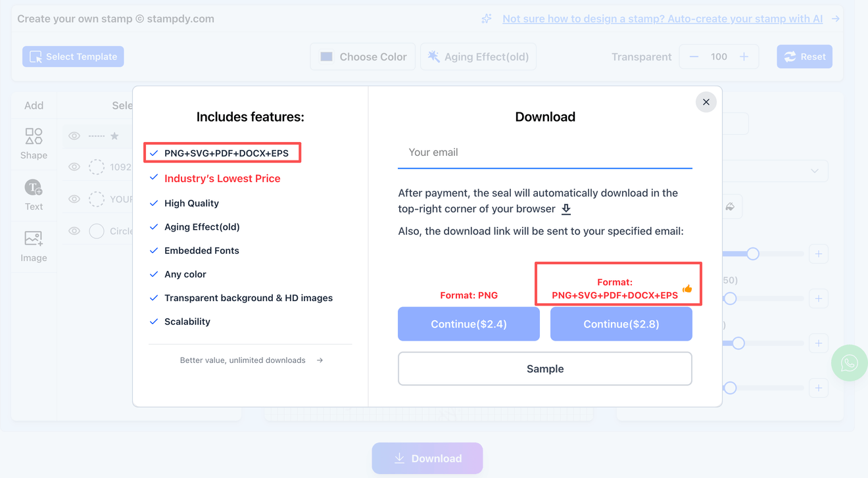Click the Reset button icon

click(791, 57)
